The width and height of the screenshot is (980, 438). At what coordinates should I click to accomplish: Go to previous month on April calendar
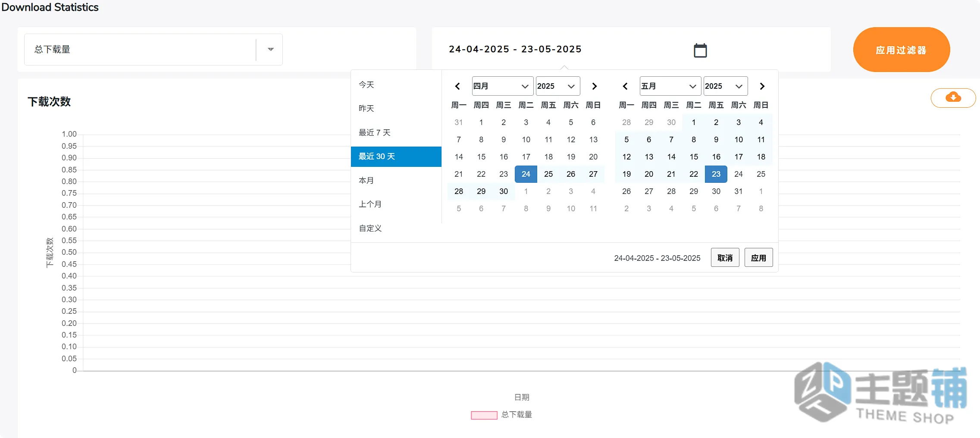click(457, 86)
